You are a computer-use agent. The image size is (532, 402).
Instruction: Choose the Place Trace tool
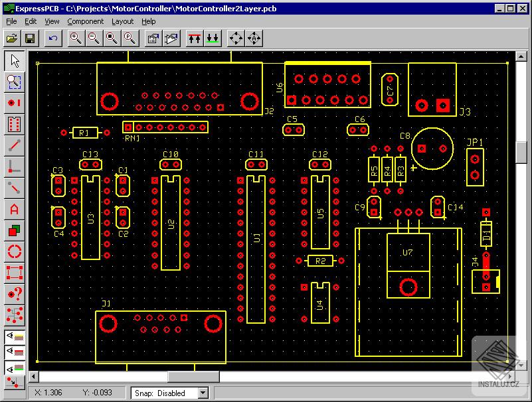[x=14, y=145]
